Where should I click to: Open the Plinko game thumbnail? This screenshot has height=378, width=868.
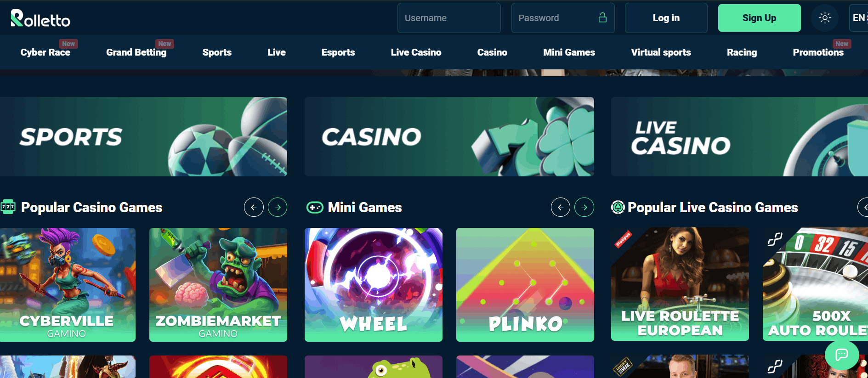[x=525, y=285]
